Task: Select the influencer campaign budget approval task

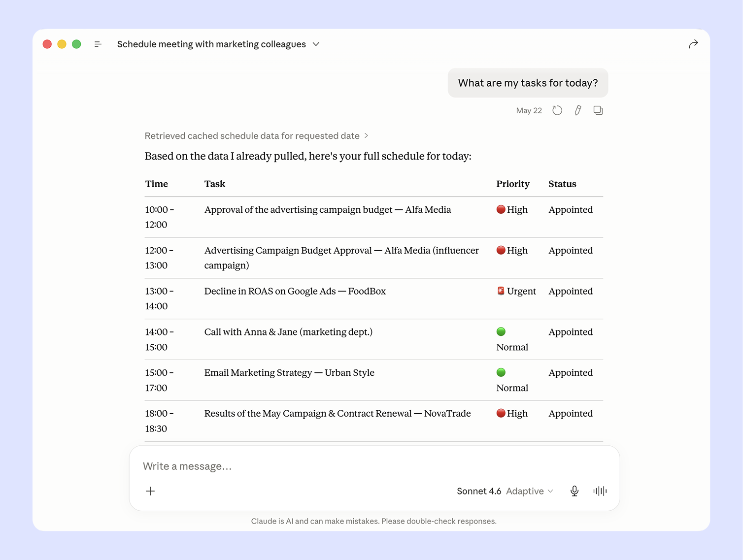Action: (x=341, y=258)
